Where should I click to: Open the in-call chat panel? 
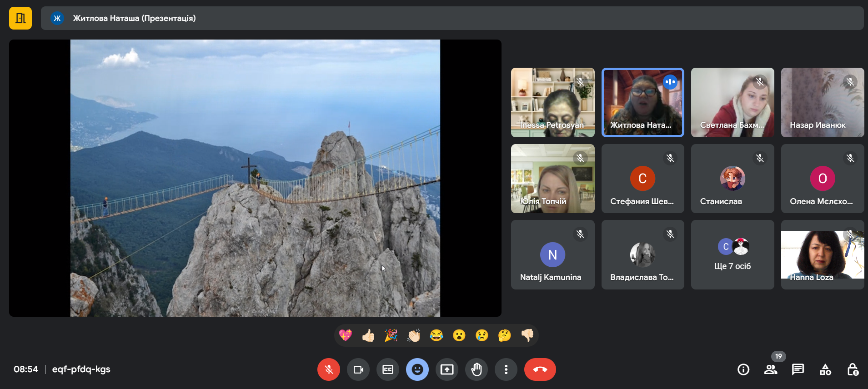point(798,369)
